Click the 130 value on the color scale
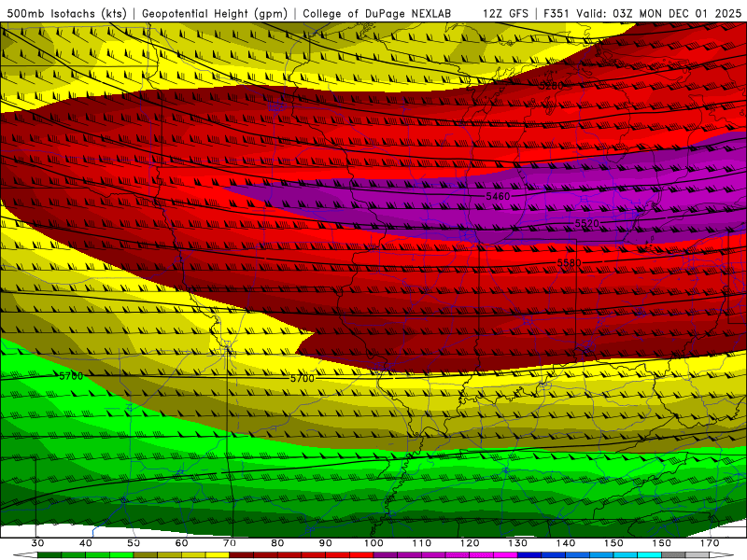Image resolution: width=747 pixels, height=560 pixels. tap(518, 543)
